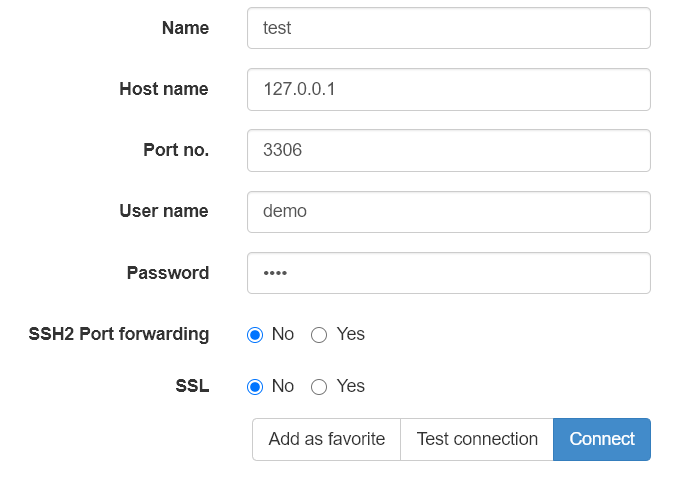Click the Add as favorite button
The image size is (690, 489).
coord(326,439)
